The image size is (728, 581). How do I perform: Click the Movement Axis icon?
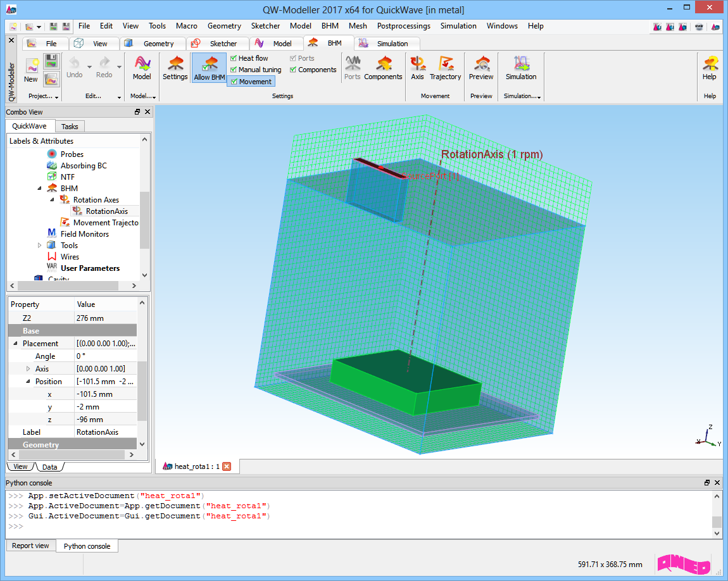click(x=417, y=63)
